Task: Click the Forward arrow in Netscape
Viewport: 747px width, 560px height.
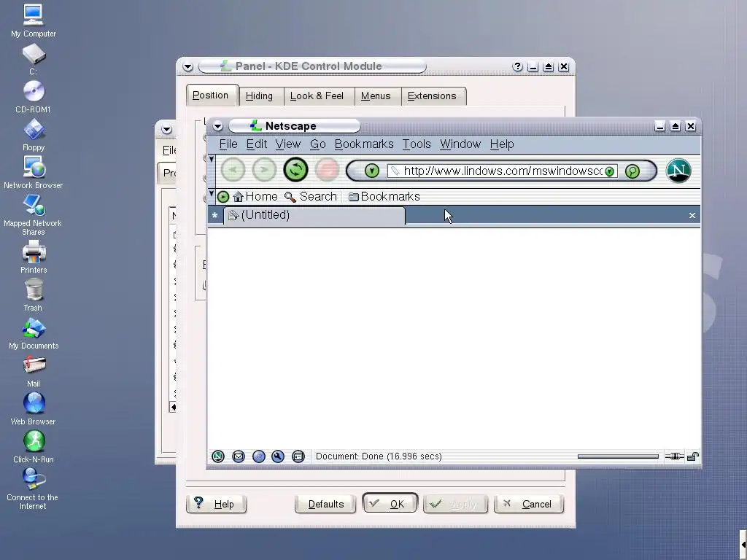Action: [264, 169]
